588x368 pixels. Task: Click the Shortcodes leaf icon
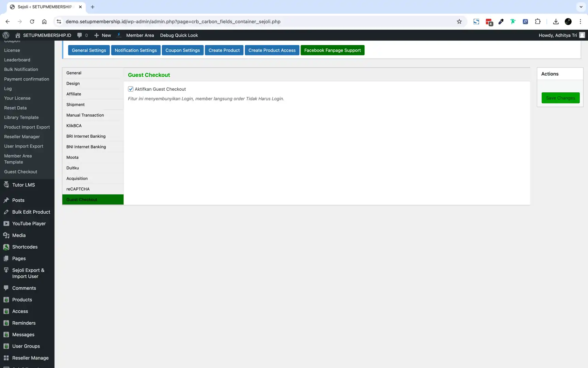pos(6,247)
